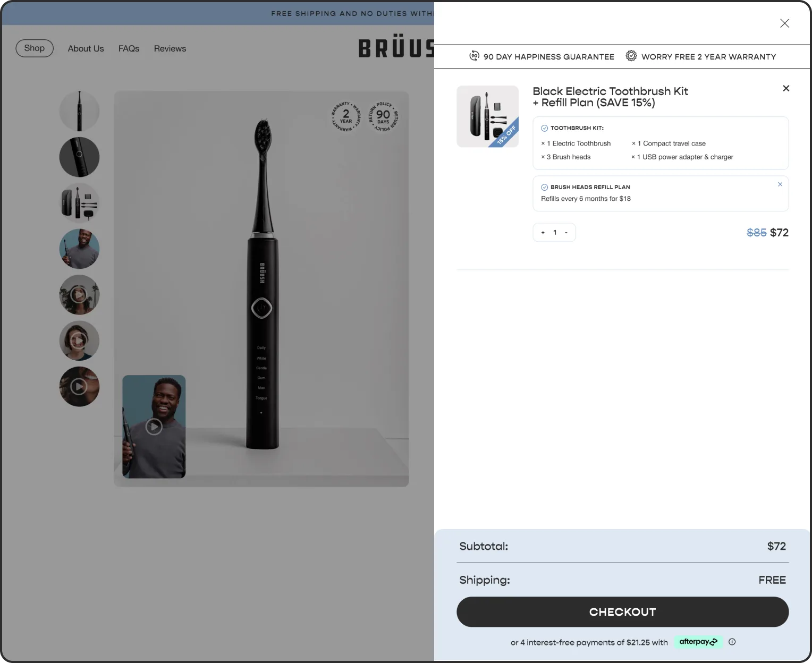Select the upright toothbrush thumbnail

79,111
